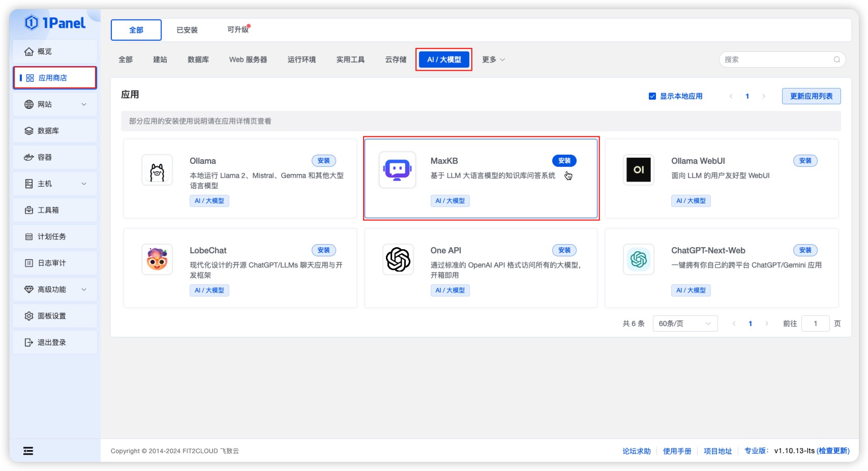This screenshot has width=868, height=471.
Task: Open the ChatGPT-Next-Web app icon
Action: [x=639, y=260]
